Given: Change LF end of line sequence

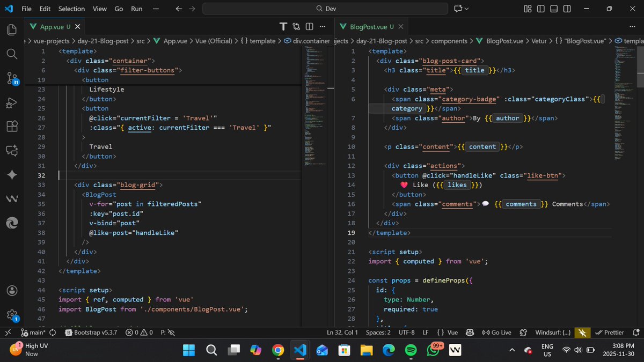Looking at the screenshot, I should [x=426, y=333].
